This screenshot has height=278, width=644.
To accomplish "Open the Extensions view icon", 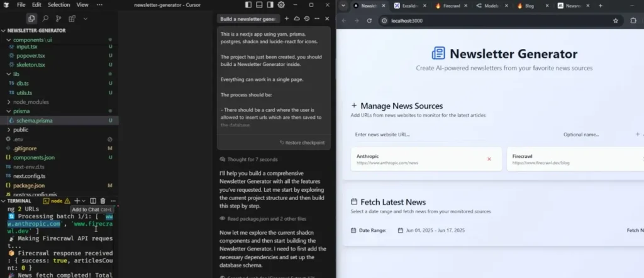I will click(72, 19).
